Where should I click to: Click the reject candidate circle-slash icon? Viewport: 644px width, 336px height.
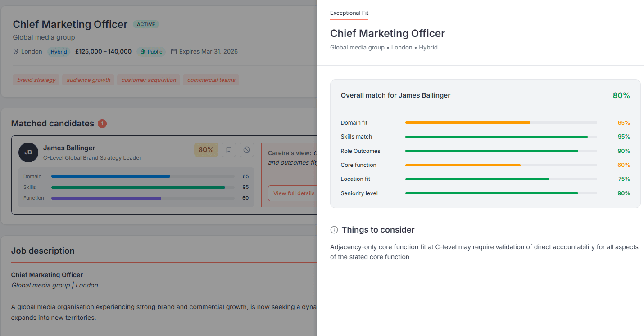246,150
